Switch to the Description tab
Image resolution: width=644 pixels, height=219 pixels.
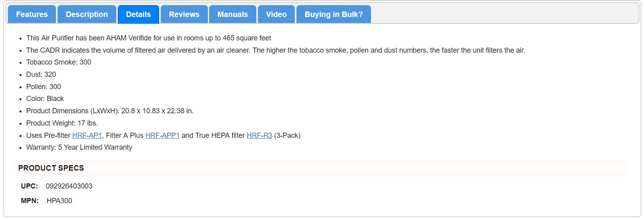(87, 15)
